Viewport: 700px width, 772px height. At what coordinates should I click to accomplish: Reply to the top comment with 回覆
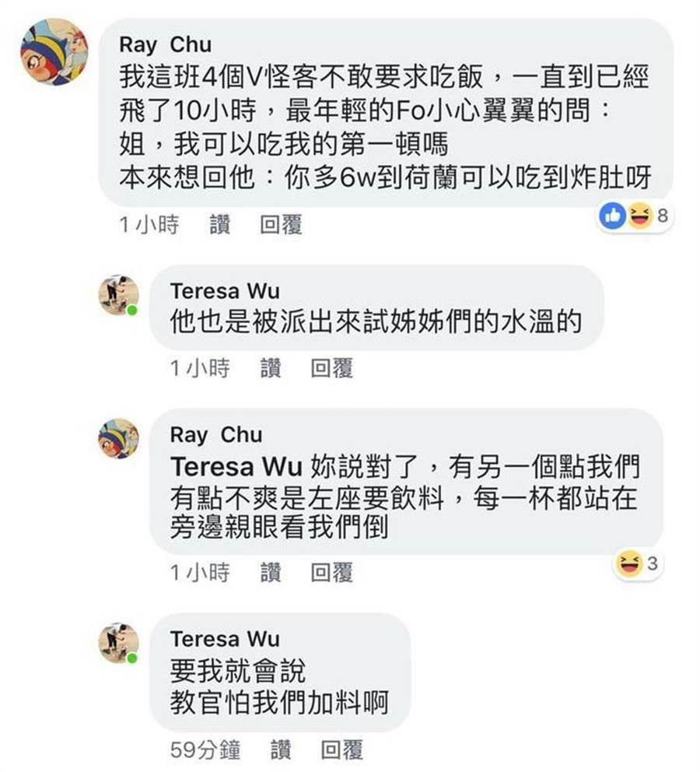[x=281, y=225]
